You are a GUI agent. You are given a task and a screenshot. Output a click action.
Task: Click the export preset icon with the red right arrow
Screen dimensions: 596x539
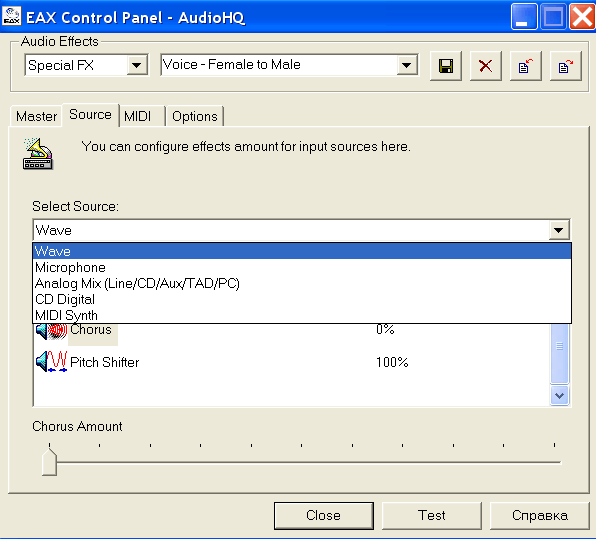pos(566,66)
